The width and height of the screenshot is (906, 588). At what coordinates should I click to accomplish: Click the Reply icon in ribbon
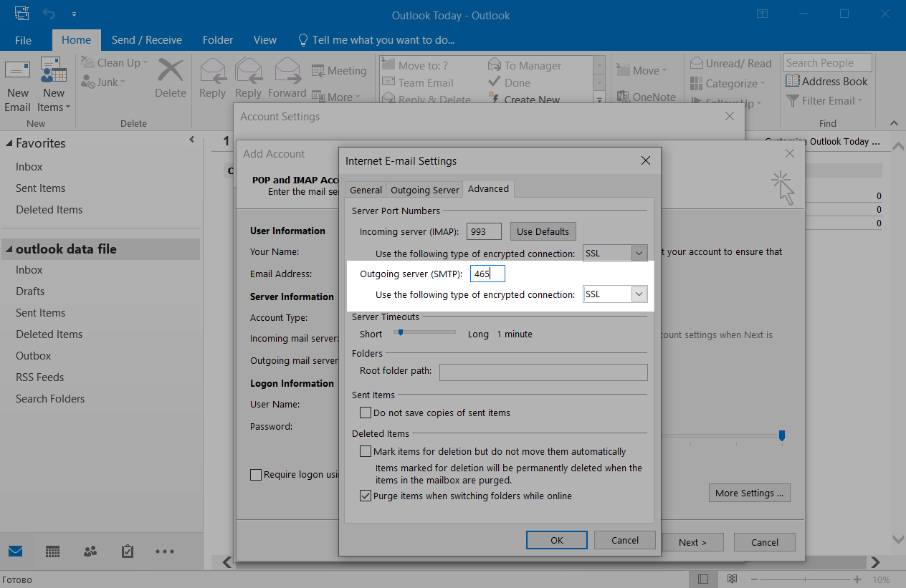pyautogui.click(x=213, y=72)
